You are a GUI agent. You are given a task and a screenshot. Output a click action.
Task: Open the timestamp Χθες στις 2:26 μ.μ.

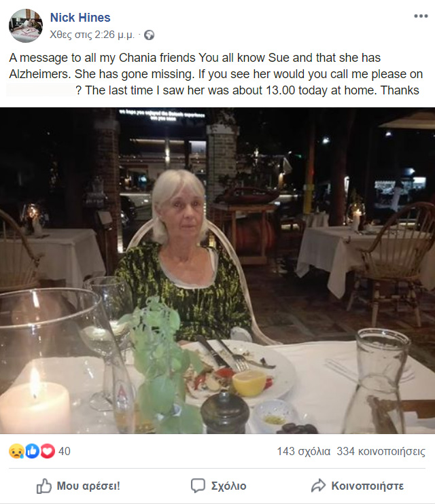(x=93, y=34)
